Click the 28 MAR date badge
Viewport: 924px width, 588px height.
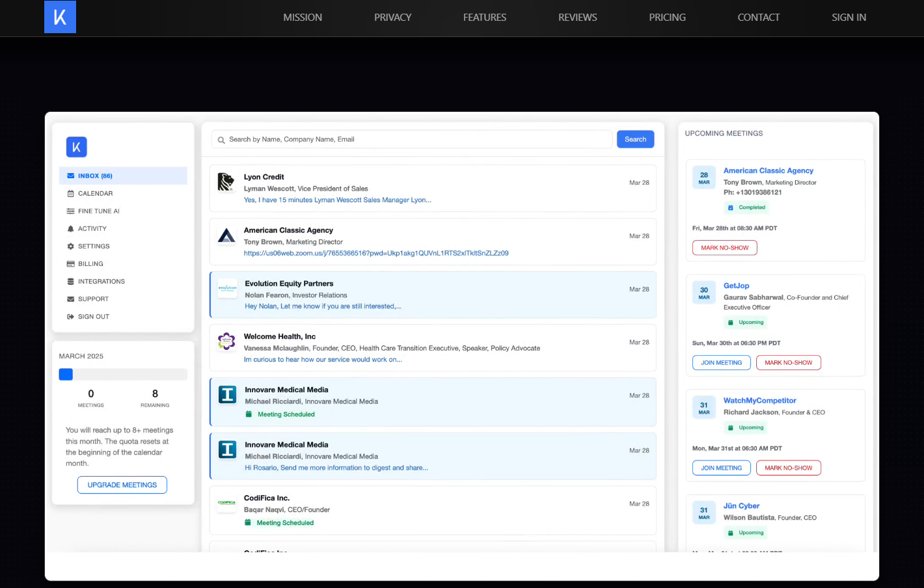click(704, 178)
